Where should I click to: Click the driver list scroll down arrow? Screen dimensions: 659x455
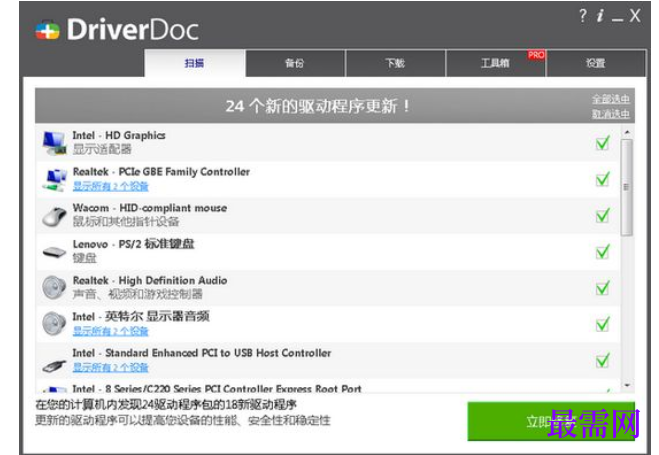pos(627,385)
